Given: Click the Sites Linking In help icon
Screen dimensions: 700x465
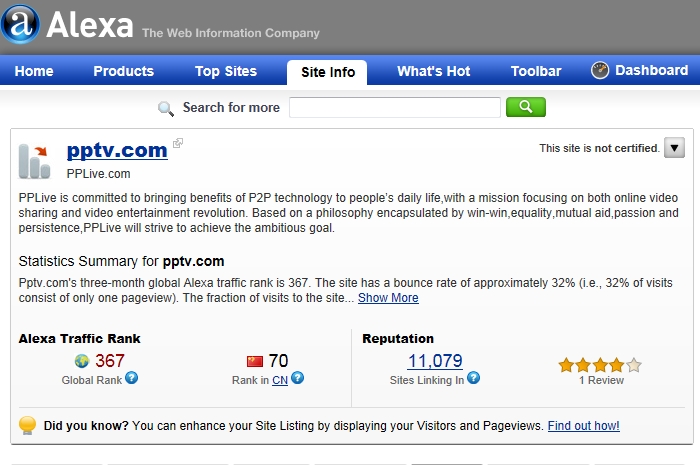Looking at the screenshot, I should [473, 378].
